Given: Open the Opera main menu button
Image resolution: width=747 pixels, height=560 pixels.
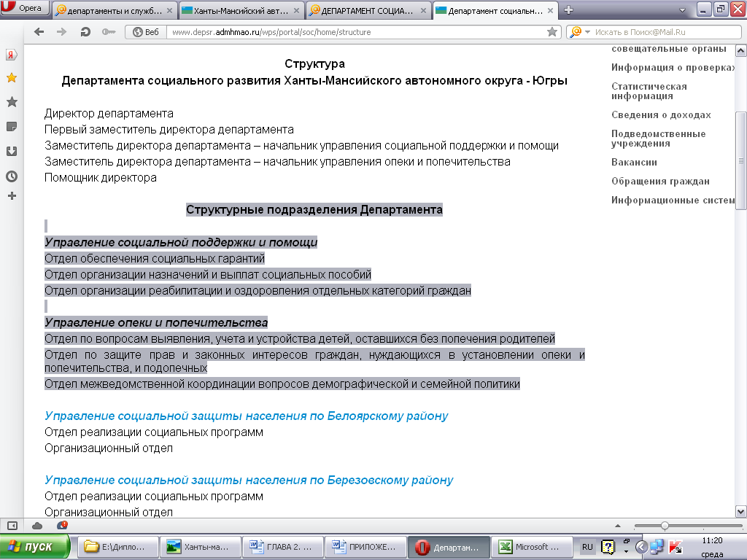Looking at the screenshot, I should point(25,8).
